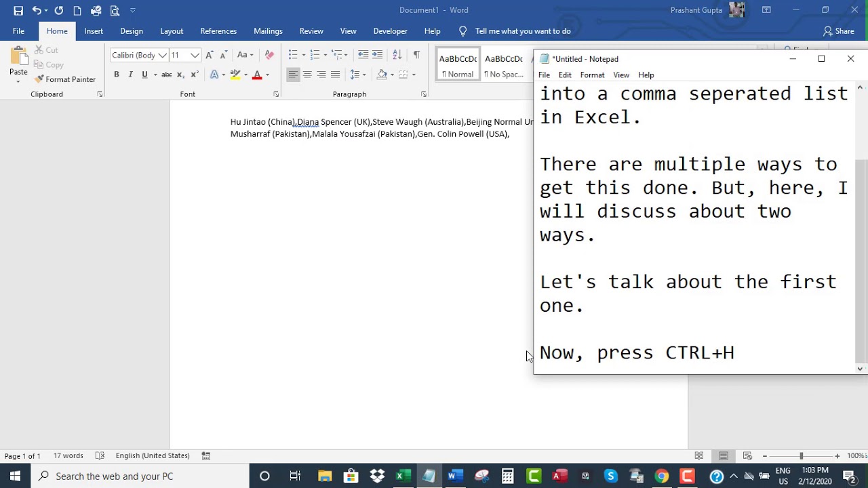Open the Notepad Edit menu
Image resolution: width=868 pixels, height=488 pixels.
click(565, 75)
